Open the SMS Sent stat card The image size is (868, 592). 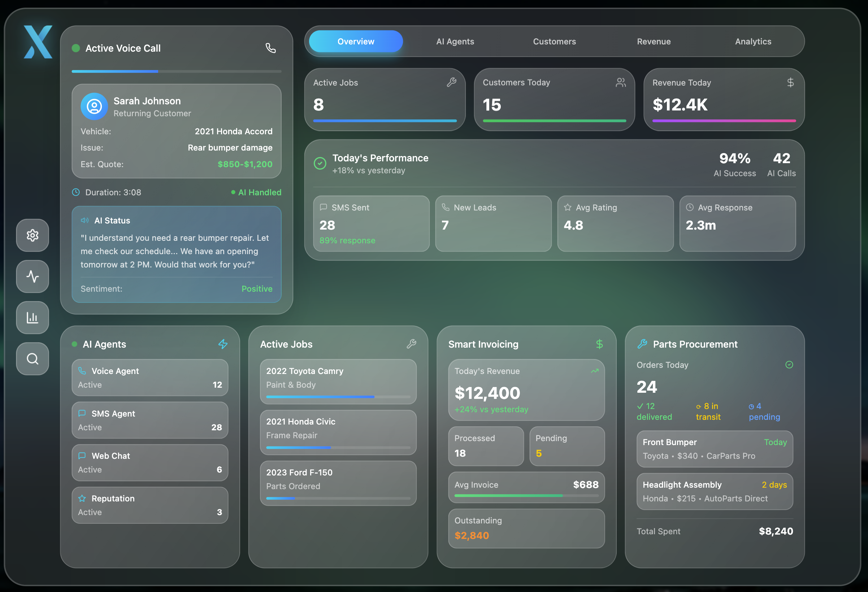(x=371, y=224)
